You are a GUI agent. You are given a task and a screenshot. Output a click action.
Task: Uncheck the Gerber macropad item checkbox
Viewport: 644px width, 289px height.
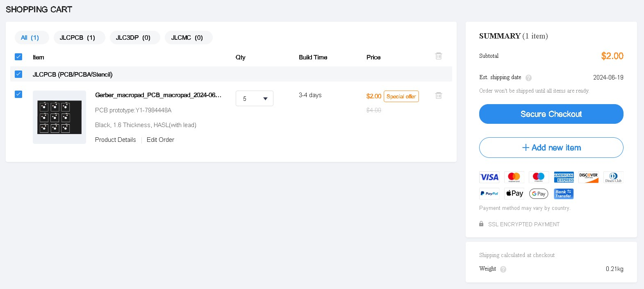(18, 94)
